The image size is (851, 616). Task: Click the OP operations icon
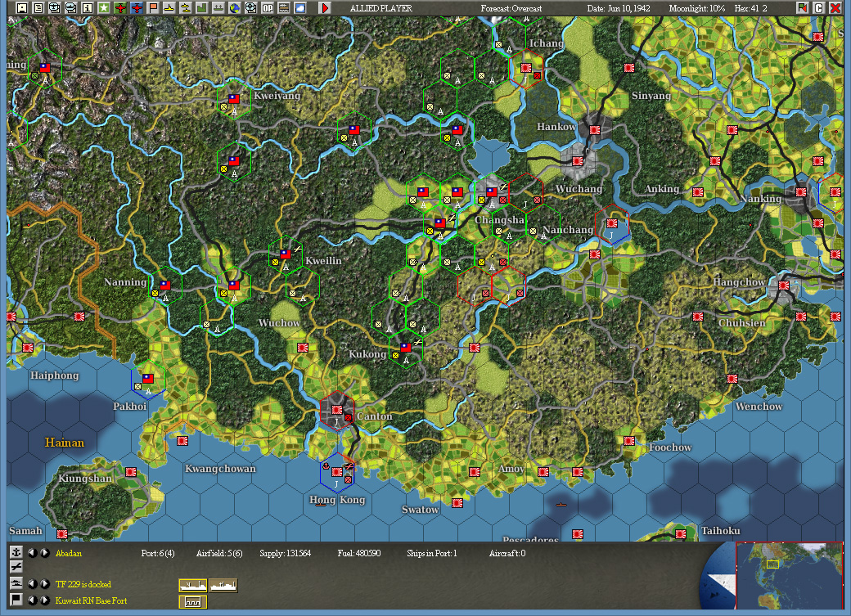[x=268, y=8]
